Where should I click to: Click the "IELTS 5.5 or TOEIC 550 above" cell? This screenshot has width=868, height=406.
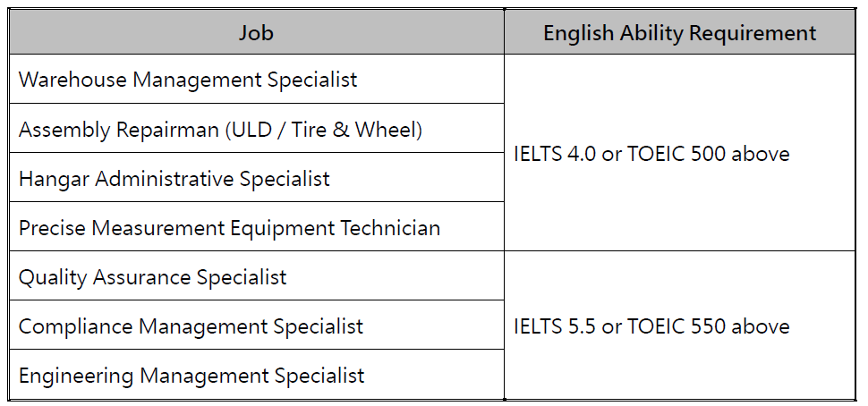[x=651, y=326]
